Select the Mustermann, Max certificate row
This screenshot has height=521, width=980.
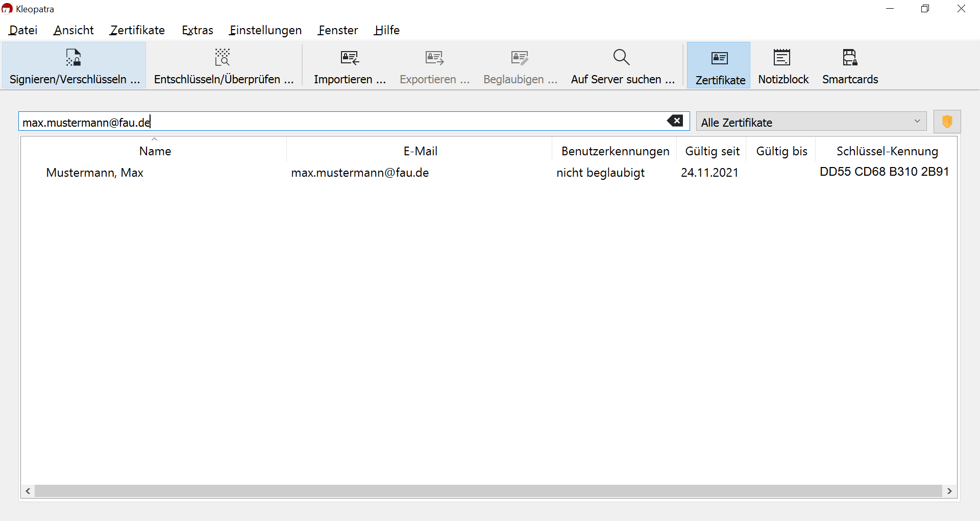coord(95,173)
